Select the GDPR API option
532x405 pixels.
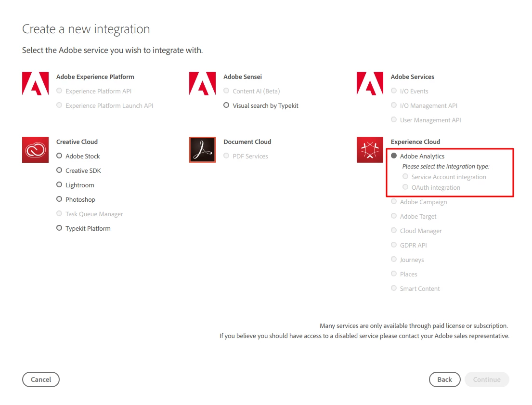(x=393, y=245)
